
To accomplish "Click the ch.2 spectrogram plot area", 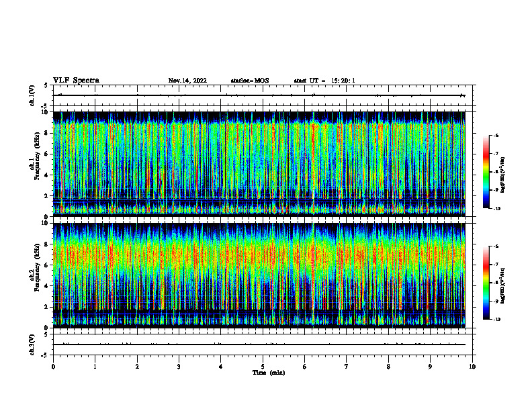I will click(259, 275).
